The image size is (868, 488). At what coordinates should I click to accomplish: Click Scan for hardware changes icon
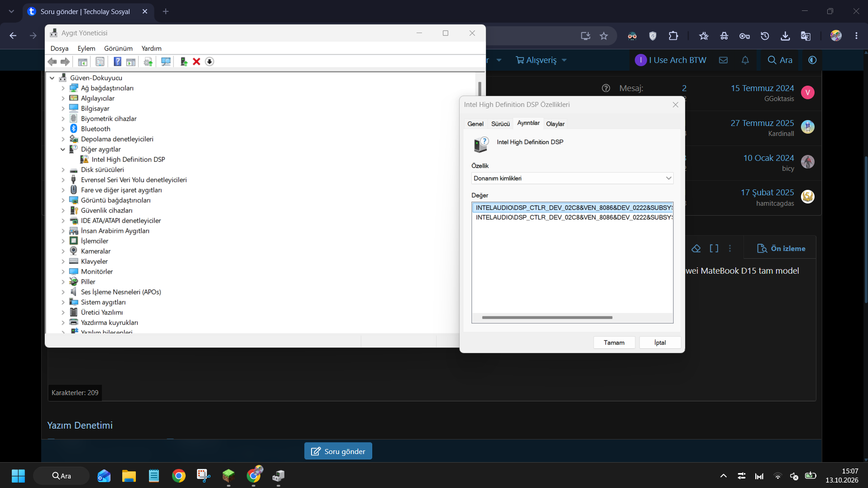pyautogui.click(x=166, y=62)
